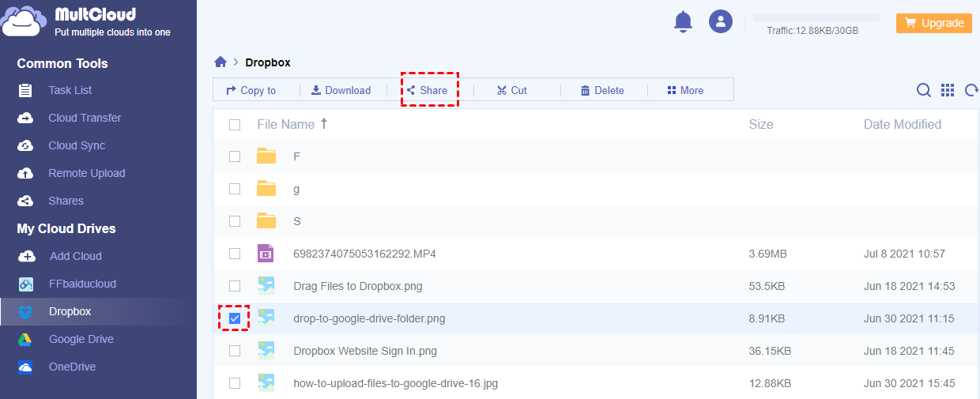
Task: Click the traffic usage progress bar
Action: coord(816,17)
